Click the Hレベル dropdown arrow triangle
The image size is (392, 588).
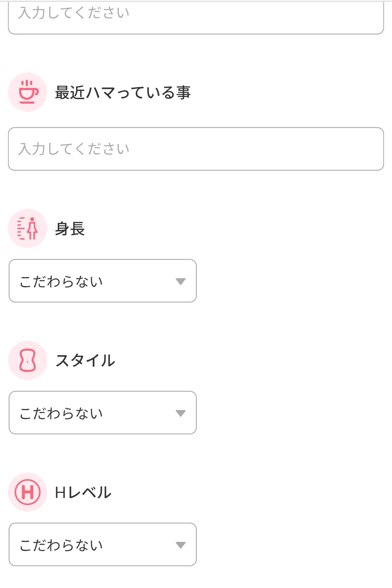180,545
